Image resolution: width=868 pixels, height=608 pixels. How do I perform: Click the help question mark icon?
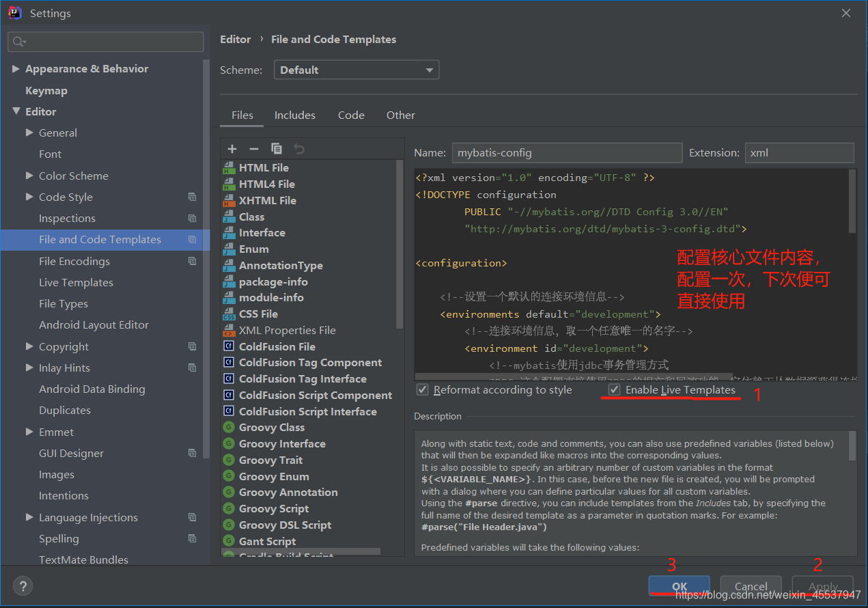(23, 585)
